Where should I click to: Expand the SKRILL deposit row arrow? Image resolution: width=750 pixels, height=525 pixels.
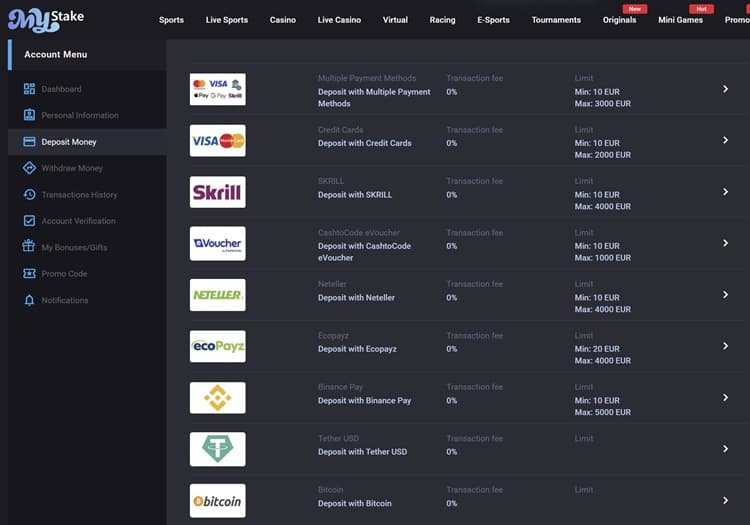click(x=726, y=192)
